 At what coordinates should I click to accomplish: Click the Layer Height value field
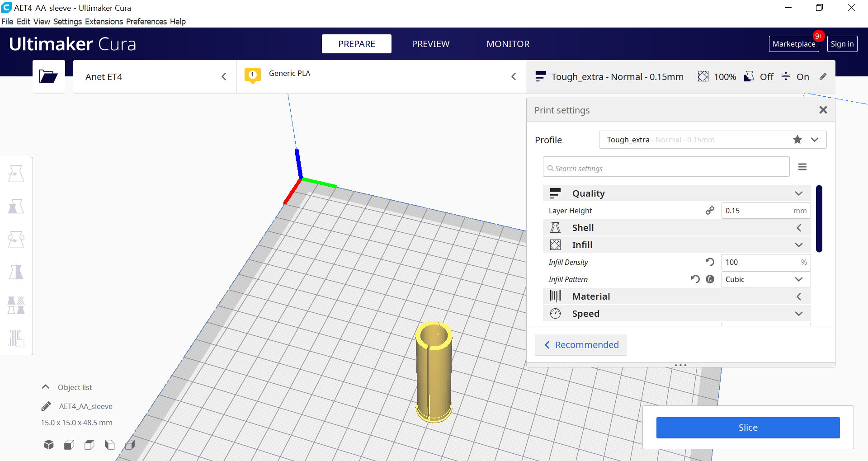pyautogui.click(x=766, y=211)
